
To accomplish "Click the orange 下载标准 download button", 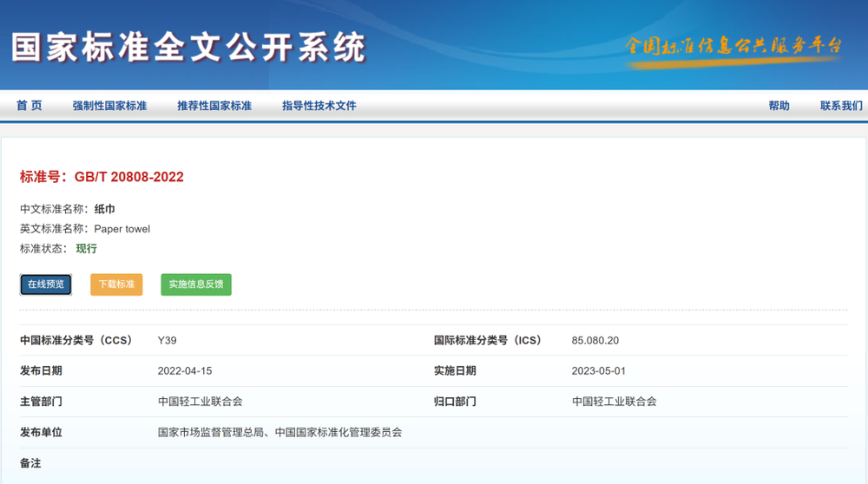I will pyautogui.click(x=116, y=285).
